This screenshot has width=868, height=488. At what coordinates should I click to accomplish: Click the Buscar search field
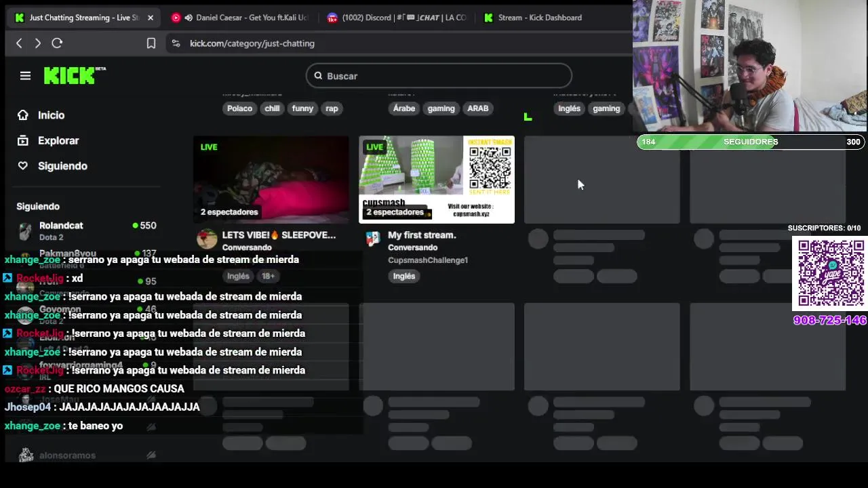439,76
